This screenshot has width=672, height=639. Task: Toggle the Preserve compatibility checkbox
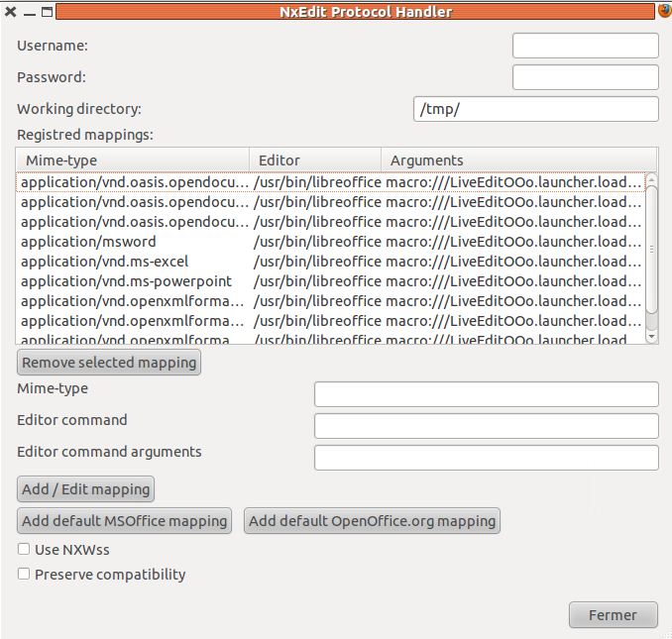[23, 574]
